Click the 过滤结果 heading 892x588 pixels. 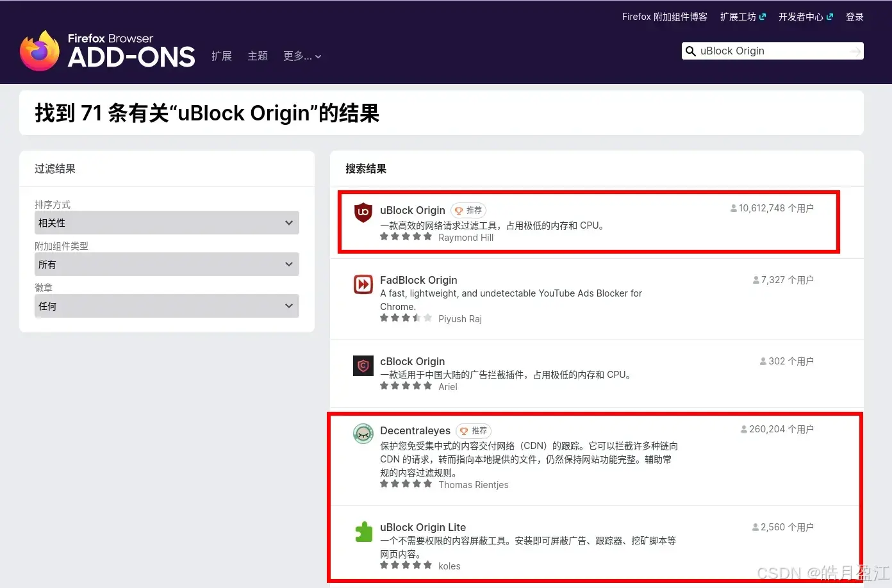click(x=55, y=169)
